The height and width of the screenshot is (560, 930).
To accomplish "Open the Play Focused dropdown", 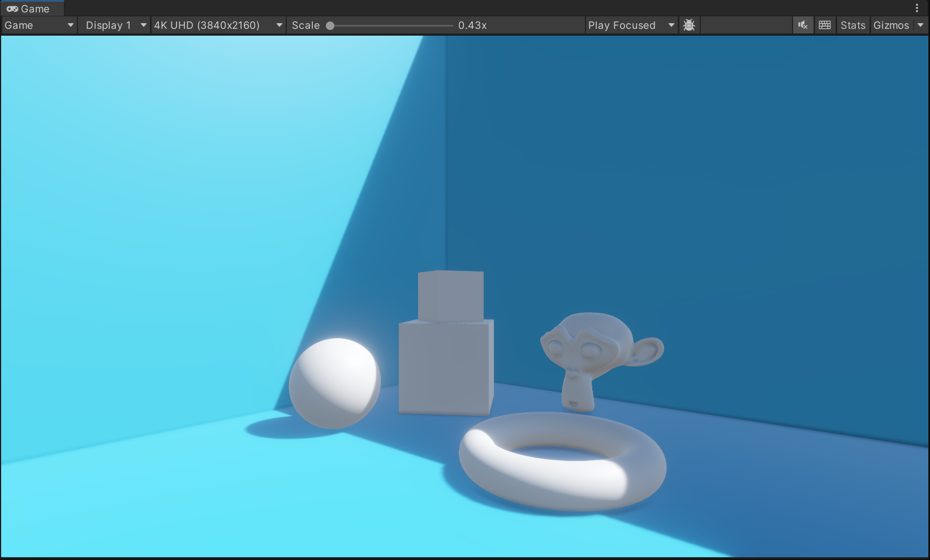I will (x=631, y=25).
